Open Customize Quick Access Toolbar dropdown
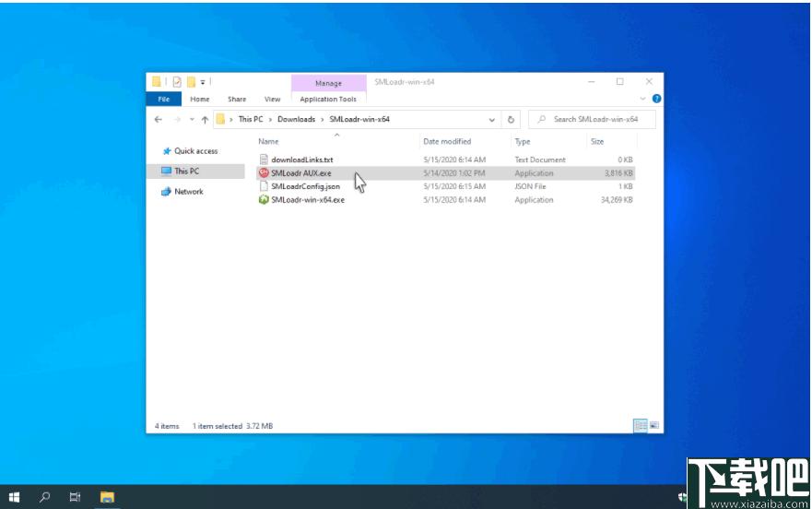This screenshot has height=509, width=812. pos(203,82)
